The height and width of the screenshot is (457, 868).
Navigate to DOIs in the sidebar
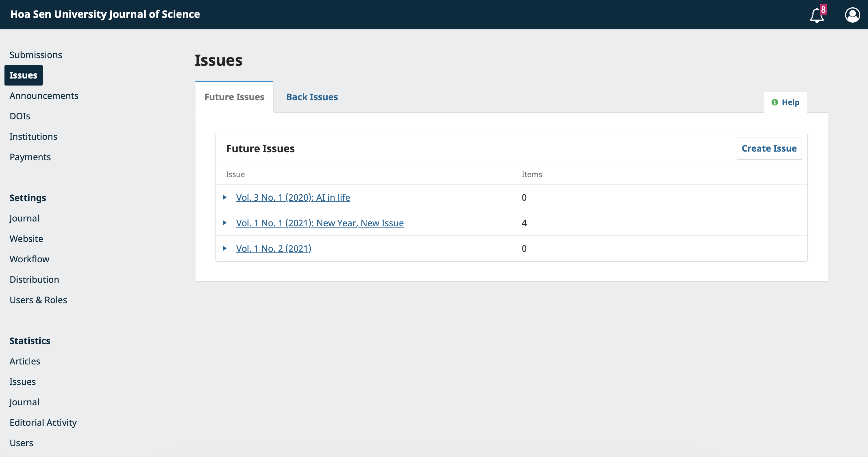coord(20,116)
